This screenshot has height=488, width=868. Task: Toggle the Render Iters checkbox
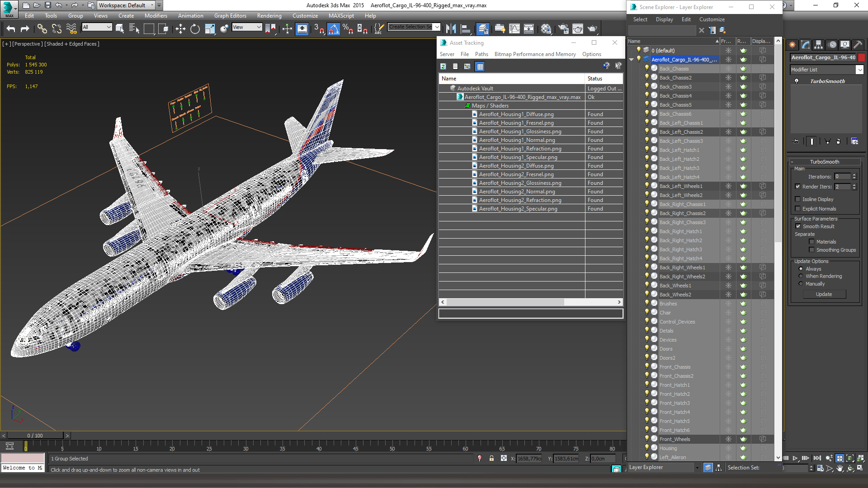[x=798, y=187]
